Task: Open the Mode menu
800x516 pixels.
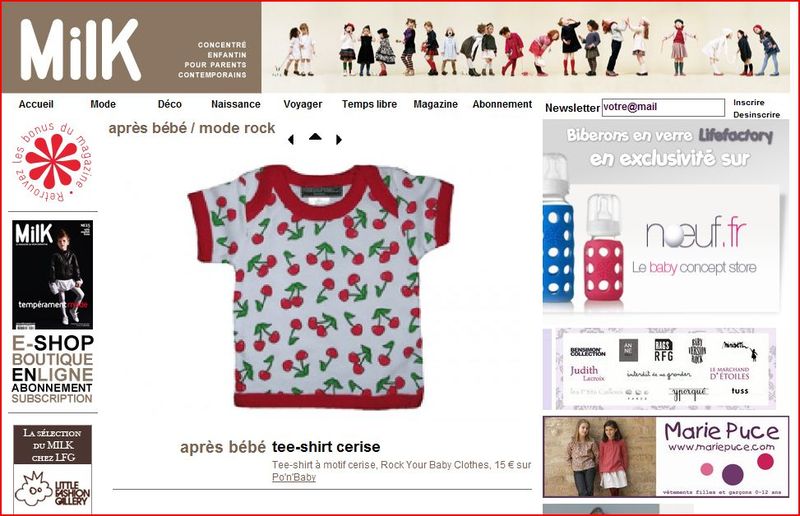Action: coord(103,104)
